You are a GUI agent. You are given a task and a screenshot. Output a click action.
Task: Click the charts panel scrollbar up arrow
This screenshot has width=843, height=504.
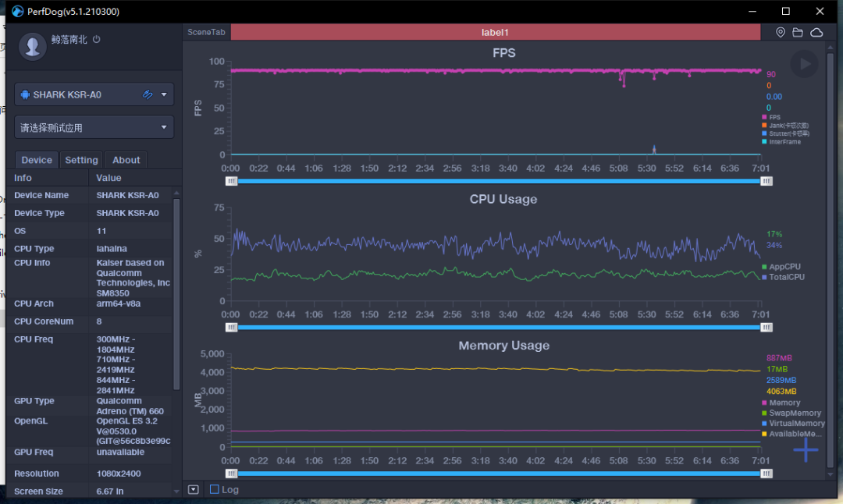coord(831,48)
